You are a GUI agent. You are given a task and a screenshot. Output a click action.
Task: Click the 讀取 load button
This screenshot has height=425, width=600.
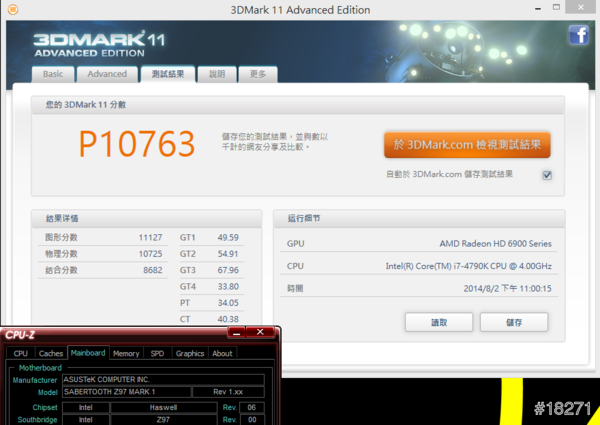click(x=439, y=322)
